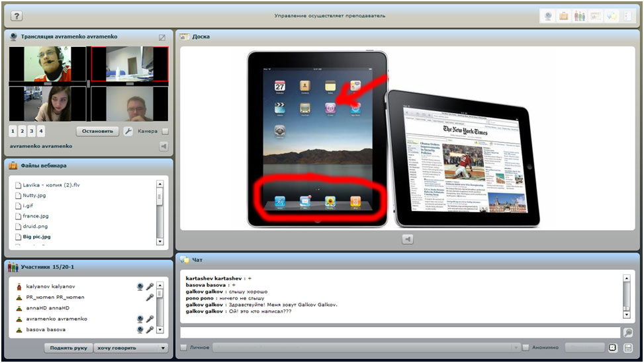644x363 pixels.
Task: Click the file icon next to druid.png
Action: coord(18,226)
